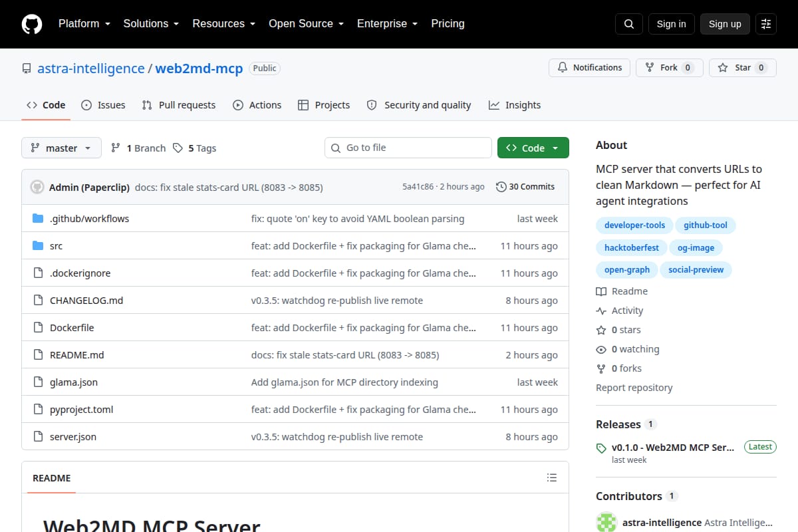The height and width of the screenshot is (532, 798).
Task: Click the book icon next to Readme
Action: point(601,291)
